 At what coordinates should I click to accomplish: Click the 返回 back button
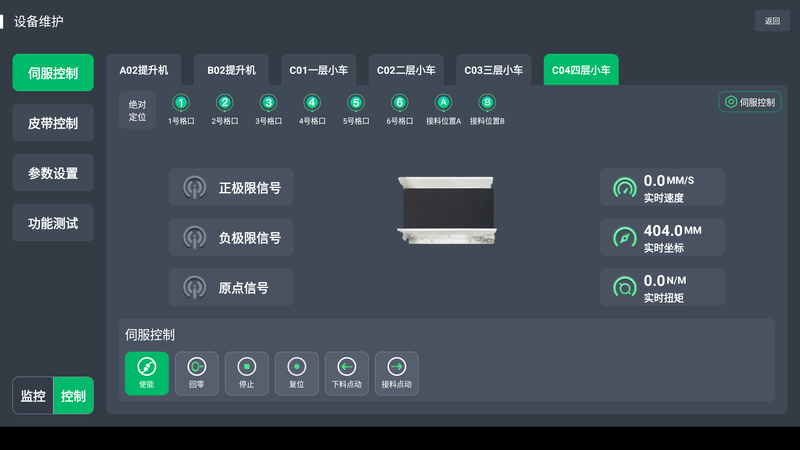[772, 21]
